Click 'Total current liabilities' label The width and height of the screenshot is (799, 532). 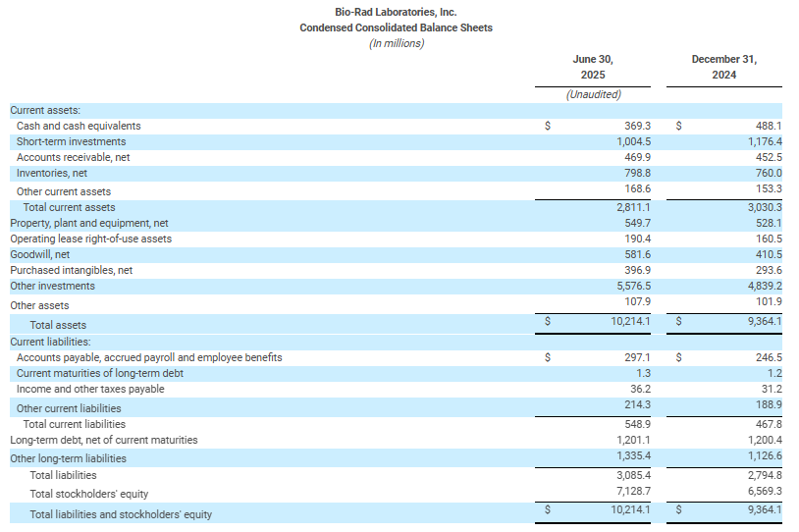pos(74,424)
